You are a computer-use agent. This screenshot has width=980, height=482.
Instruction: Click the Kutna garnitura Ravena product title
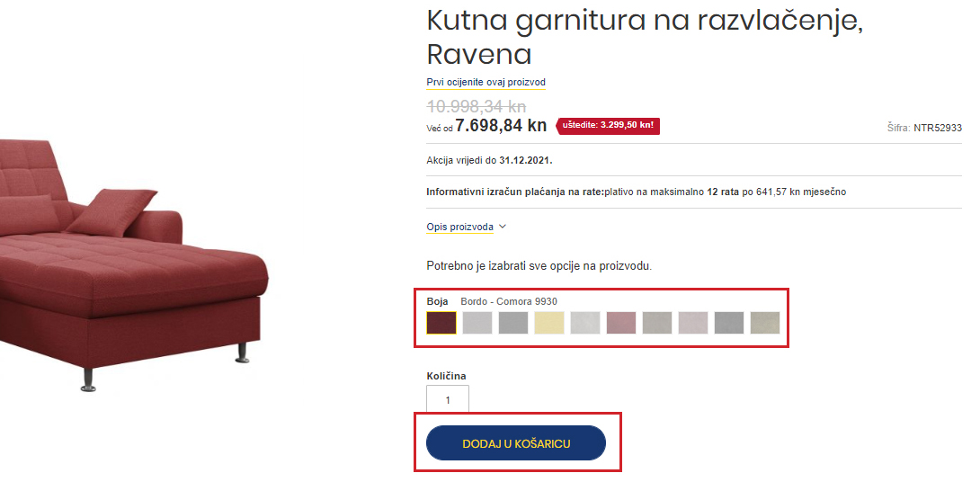coord(644,37)
